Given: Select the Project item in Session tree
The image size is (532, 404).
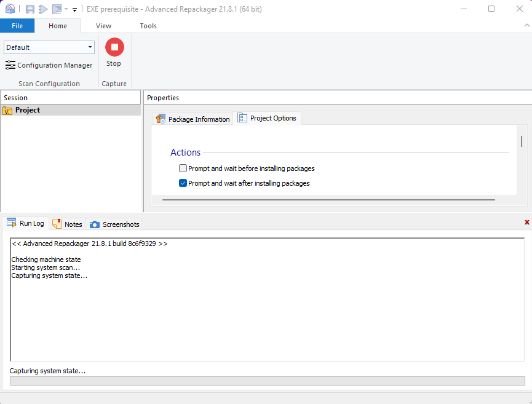Looking at the screenshot, I should [71, 110].
